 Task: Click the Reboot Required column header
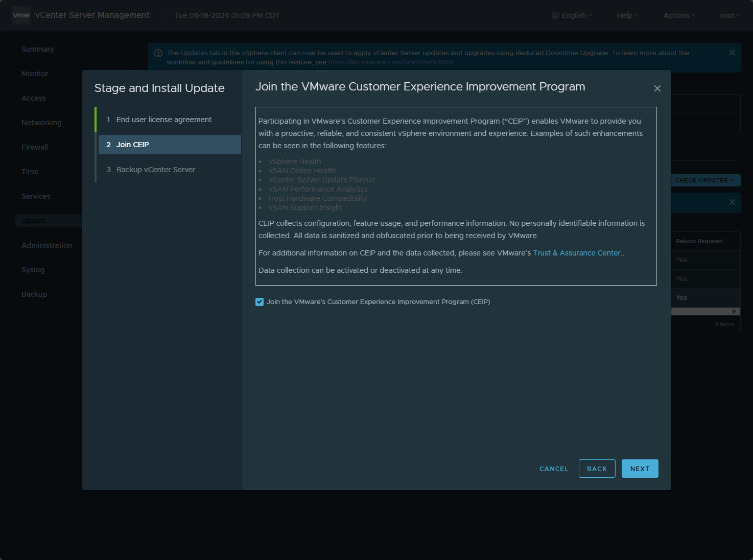tap(699, 241)
